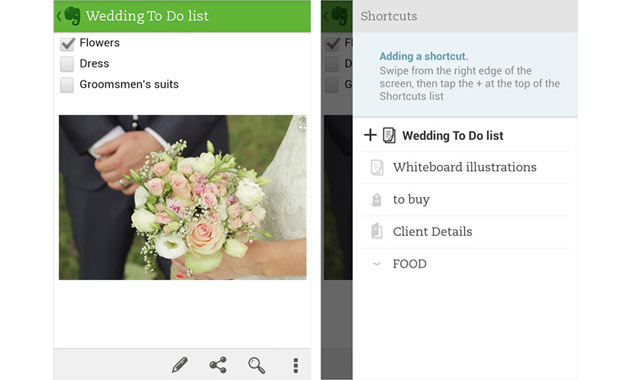The width and height of the screenshot is (630, 380).
Task: Open the edit note pencil icon
Action: point(180,365)
